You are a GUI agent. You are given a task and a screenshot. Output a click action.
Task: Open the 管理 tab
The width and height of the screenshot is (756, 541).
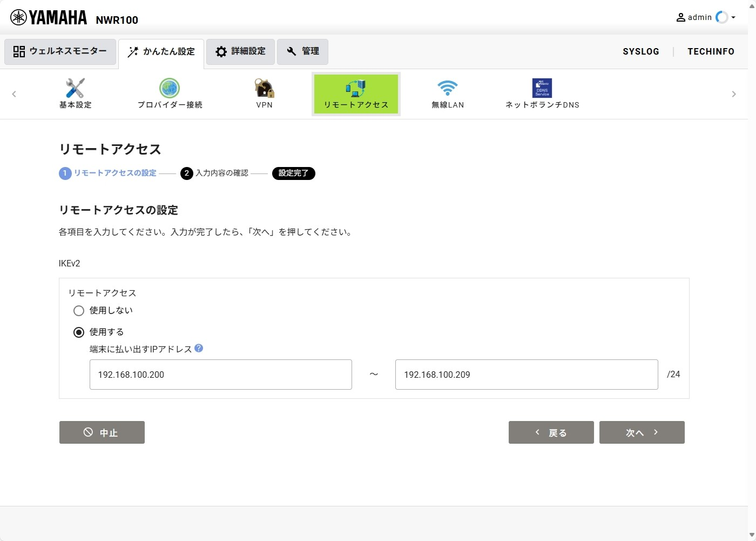(x=302, y=51)
